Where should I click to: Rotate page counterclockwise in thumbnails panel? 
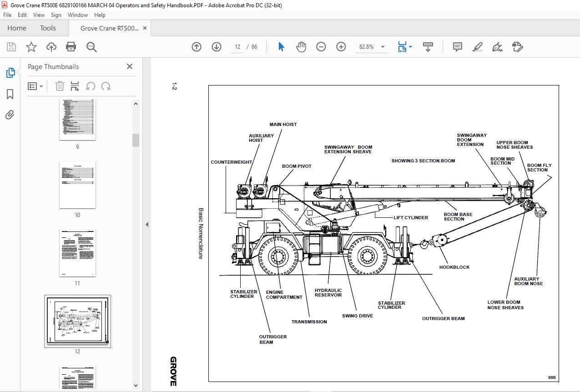click(x=91, y=86)
